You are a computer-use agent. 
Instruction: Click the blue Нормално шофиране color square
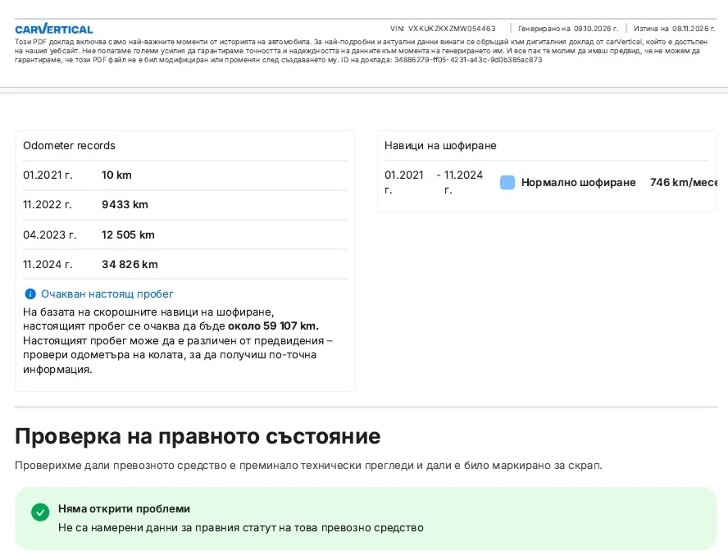click(507, 183)
